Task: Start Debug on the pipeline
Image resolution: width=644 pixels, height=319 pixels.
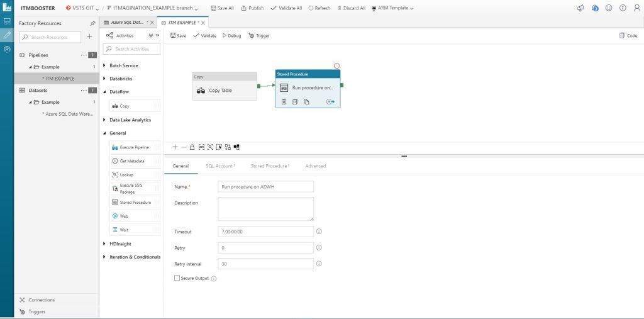Action: [231, 36]
